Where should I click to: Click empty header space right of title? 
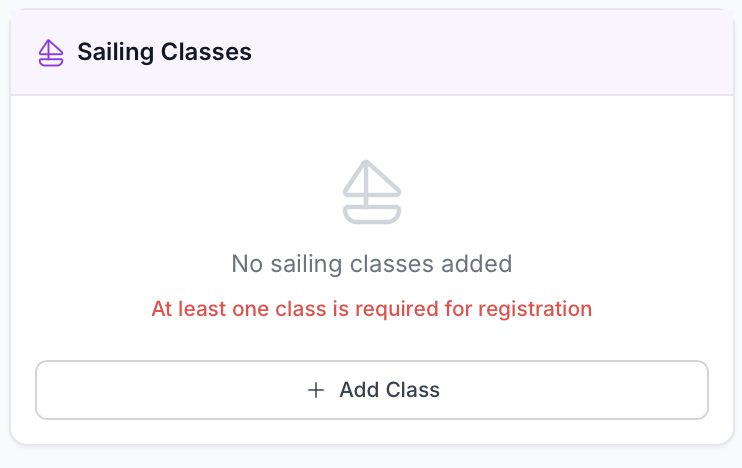pos(520,52)
